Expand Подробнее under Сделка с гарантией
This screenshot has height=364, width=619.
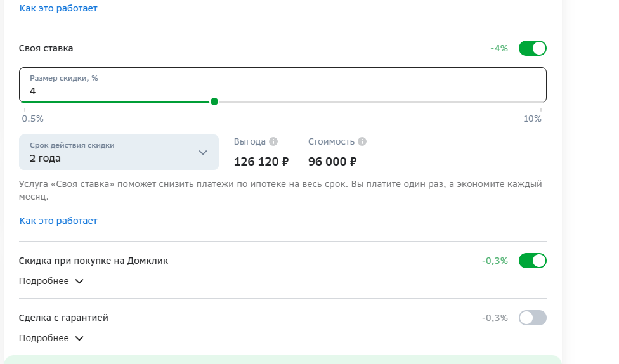[x=51, y=338]
